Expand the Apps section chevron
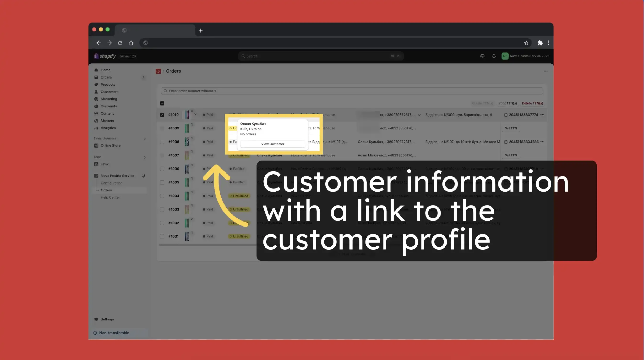Image resolution: width=644 pixels, height=360 pixels. pos(145,157)
